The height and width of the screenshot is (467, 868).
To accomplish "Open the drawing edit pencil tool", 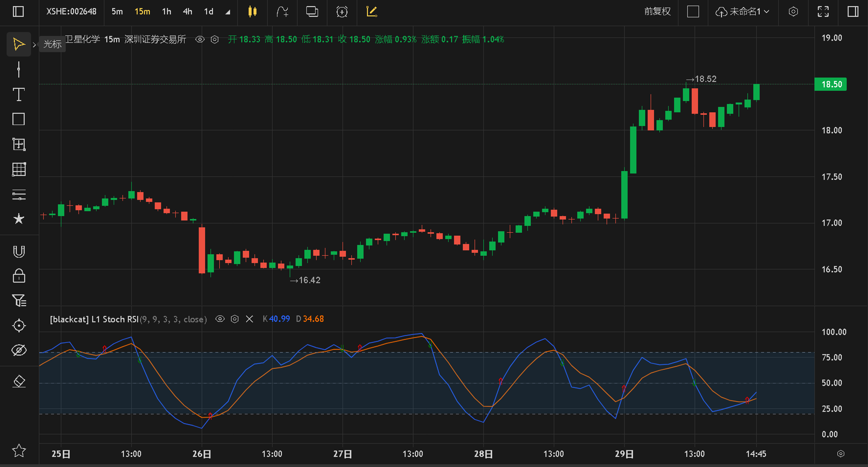I will (x=372, y=12).
